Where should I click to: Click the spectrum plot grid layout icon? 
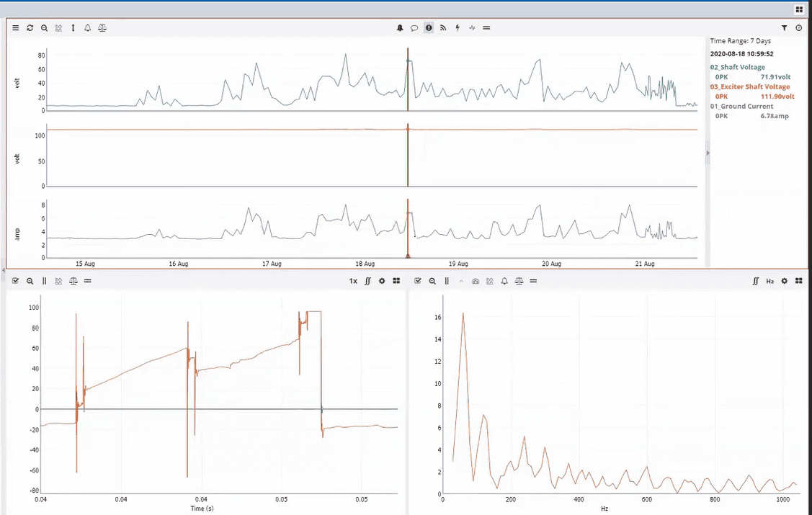[798, 281]
